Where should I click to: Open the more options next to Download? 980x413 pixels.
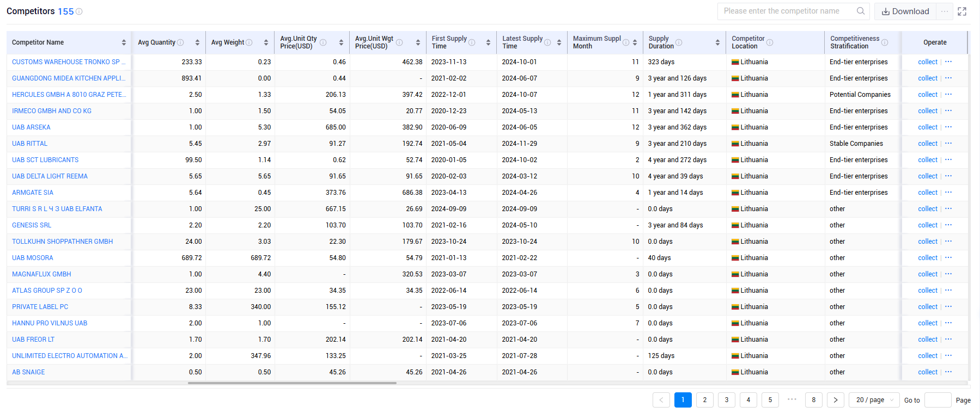(945, 11)
